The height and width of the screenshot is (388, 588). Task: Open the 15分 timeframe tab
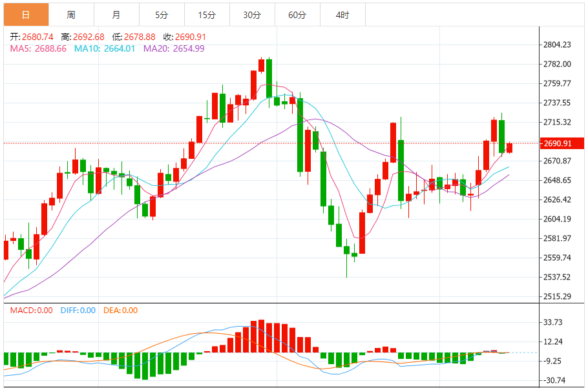207,15
